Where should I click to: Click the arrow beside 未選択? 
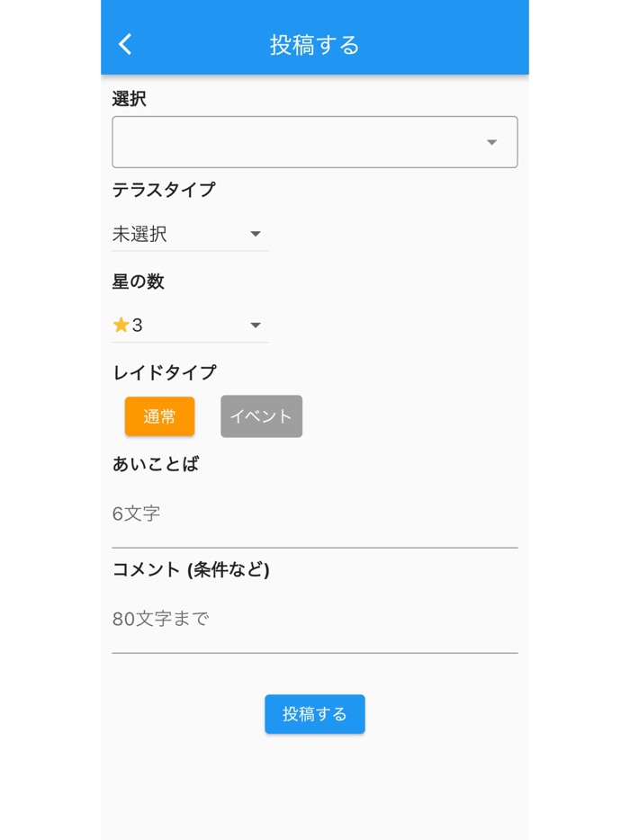pyautogui.click(x=256, y=235)
